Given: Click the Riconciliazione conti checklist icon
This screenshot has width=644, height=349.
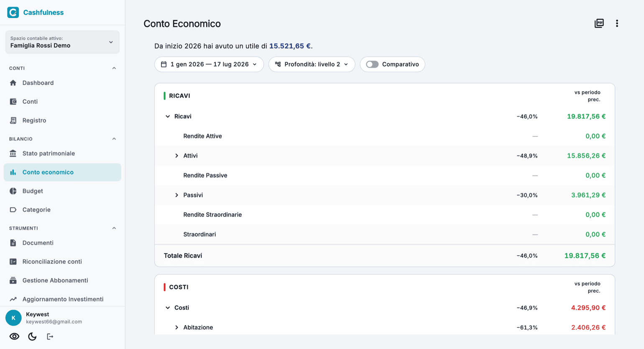Looking at the screenshot, I should pyautogui.click(x=13, y=262).
